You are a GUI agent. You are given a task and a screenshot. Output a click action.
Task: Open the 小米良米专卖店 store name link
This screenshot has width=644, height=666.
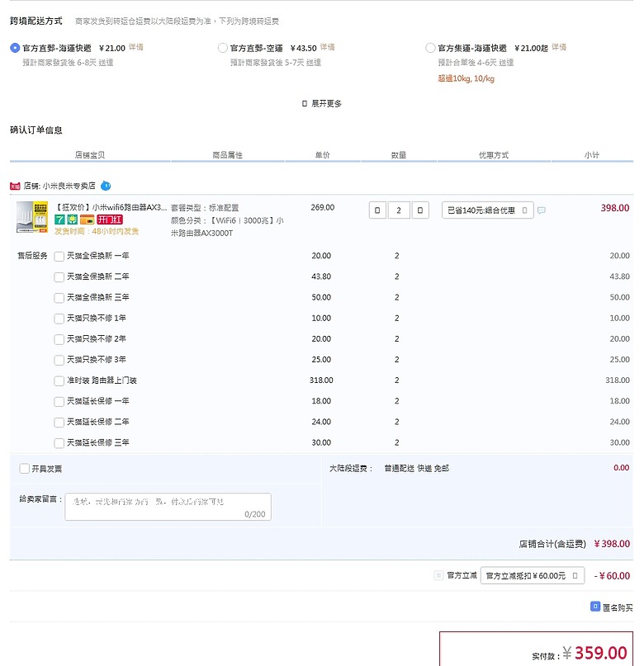tap(69, 186)
